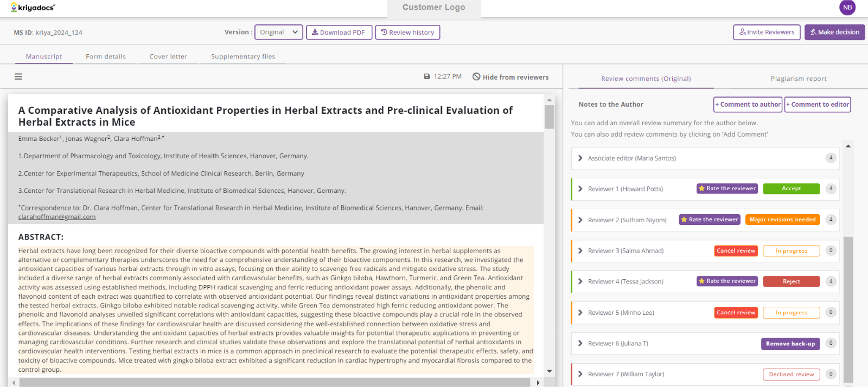This screenshot has width=868, height=387.
Task: Cancel review for Reviewer 3 Salma Ahmad
Action: pos(736,250)
